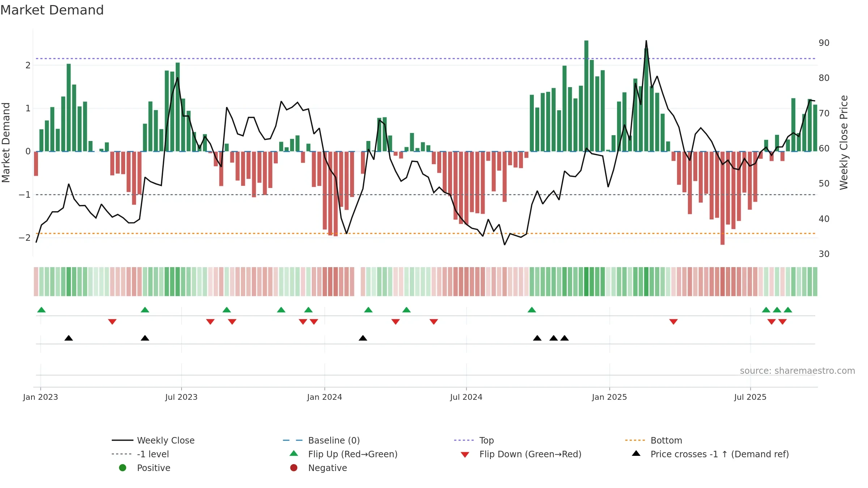Click the Price crosses -1 legend label
868x488 pixels.
(x=720, y=454)
